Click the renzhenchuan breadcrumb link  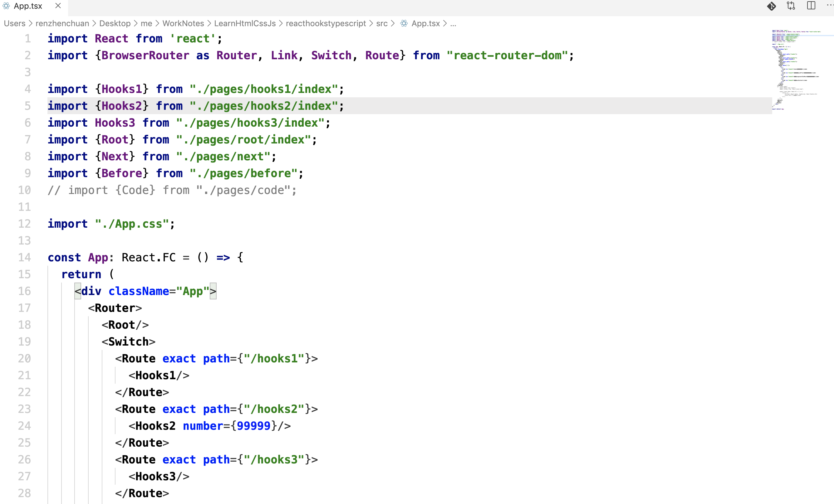62,23
